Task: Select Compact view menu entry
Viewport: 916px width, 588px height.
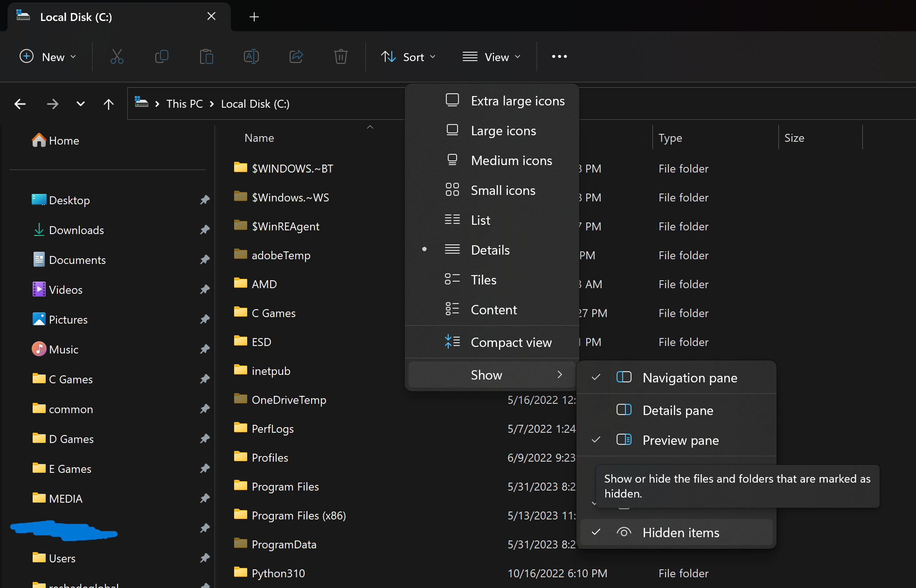Action: pos(511,342)
